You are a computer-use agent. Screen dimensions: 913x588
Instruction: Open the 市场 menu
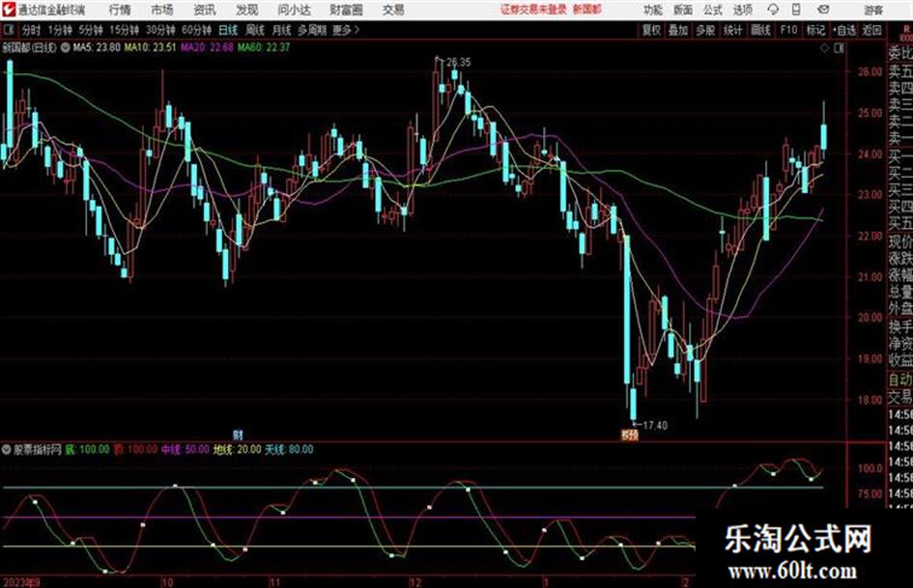[x=162, y=10]
